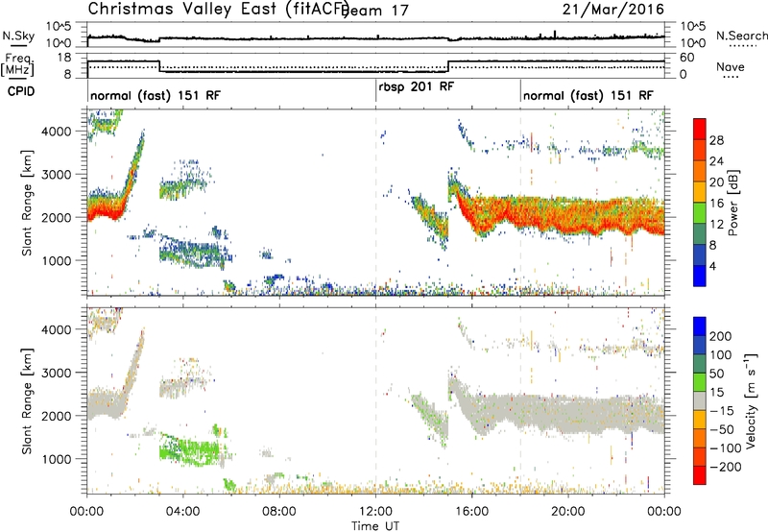768x532 pixels.
Task: Click the '-200' Velocity colorbar tick
Action: coord(725,467)
